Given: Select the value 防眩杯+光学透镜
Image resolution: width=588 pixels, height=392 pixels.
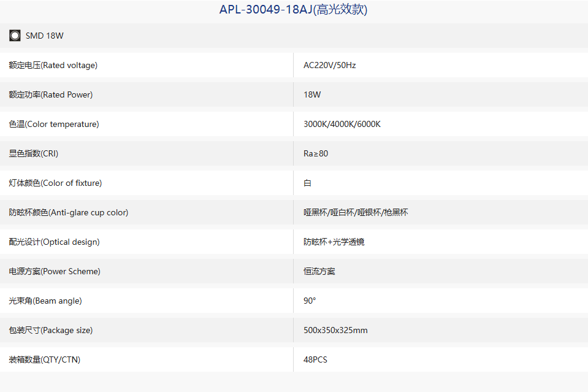Looking at the screenshot, I should (x=334, y=242).
